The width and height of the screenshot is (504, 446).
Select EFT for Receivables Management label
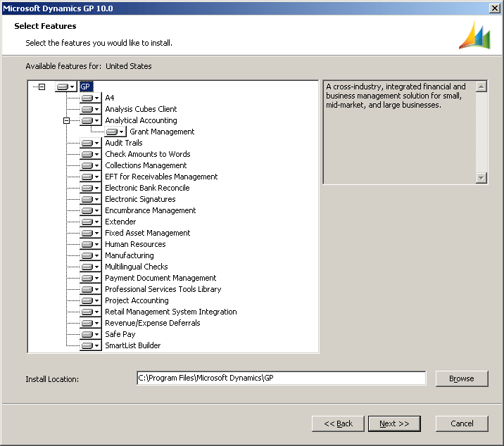pyautogui.click(x=161, y=177)
